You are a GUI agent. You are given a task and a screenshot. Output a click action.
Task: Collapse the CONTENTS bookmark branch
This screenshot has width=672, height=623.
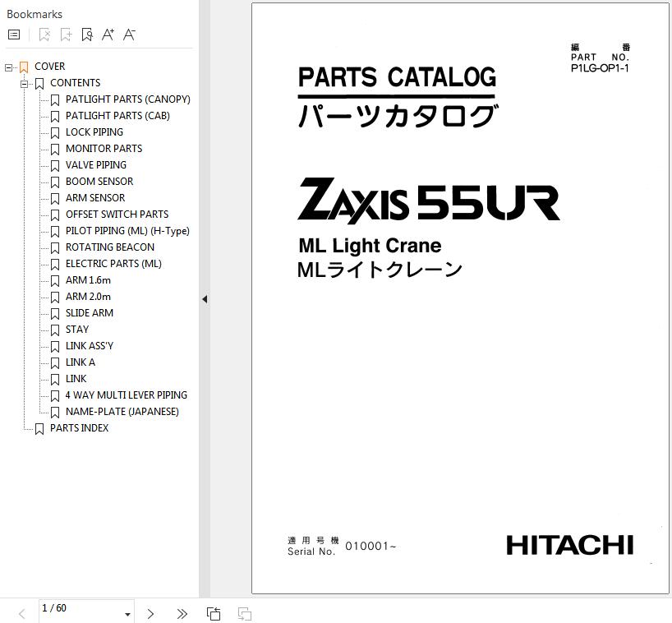pos(24,84)
